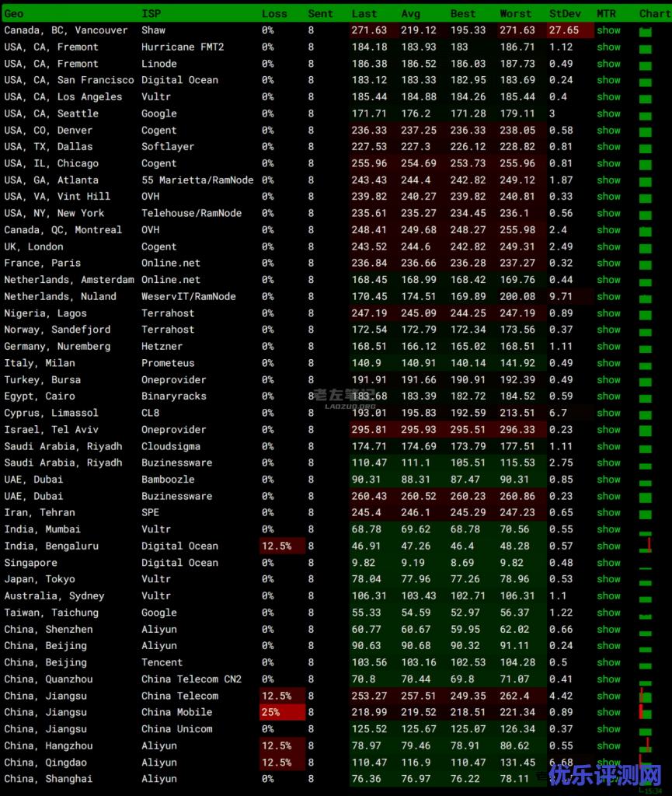Click 'WeservIT/RamNode' ISP cell
This screenshot has height=796, width=672.
click(189, 296)
